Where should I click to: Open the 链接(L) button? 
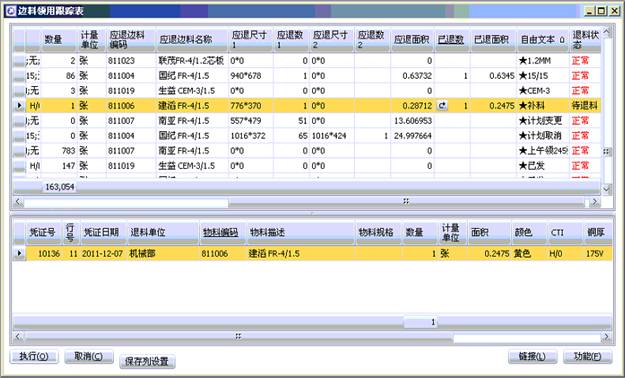tap(532, 356)
